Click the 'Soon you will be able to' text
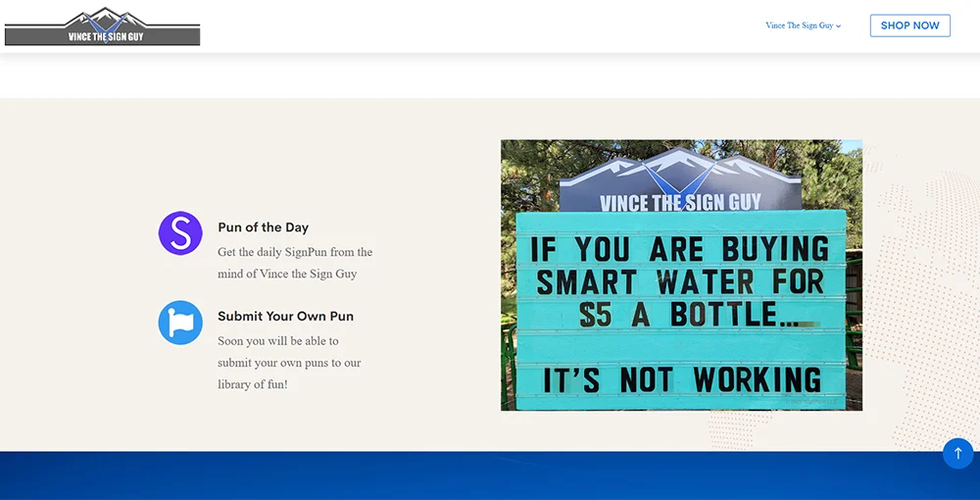This screenshot has height=500, width=980. 278,341
